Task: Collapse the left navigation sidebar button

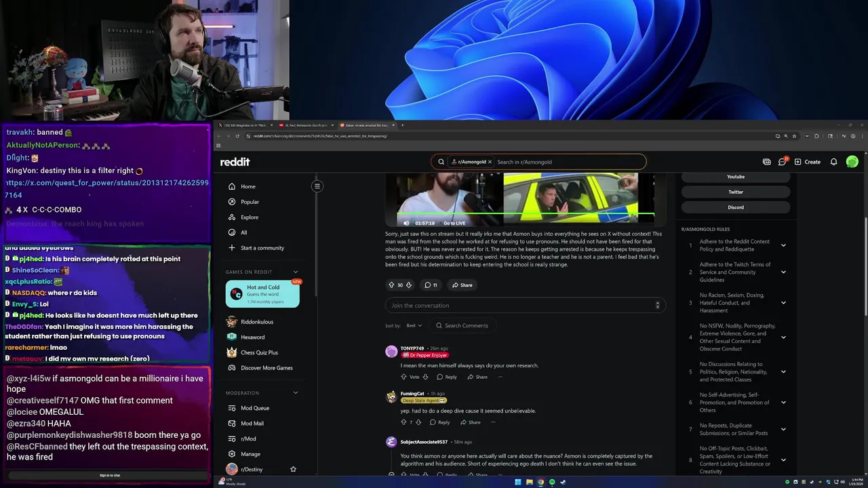Action: coord(316,186)
